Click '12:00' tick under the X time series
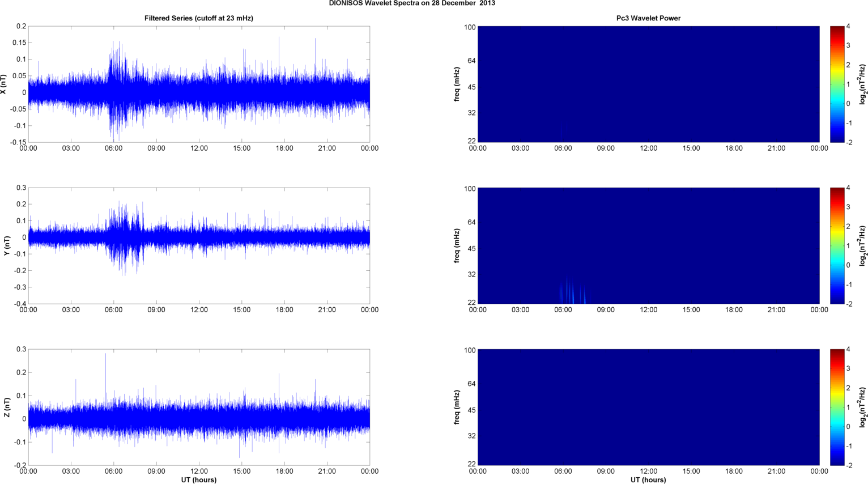Viewport: 868px width, 484px height. (199, 148)
